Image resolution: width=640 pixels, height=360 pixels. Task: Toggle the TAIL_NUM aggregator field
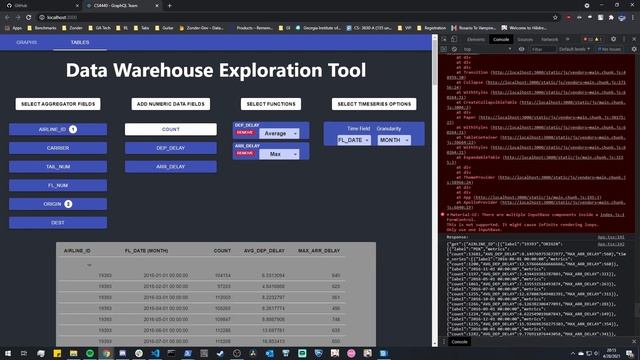click(x=58, y=167)
